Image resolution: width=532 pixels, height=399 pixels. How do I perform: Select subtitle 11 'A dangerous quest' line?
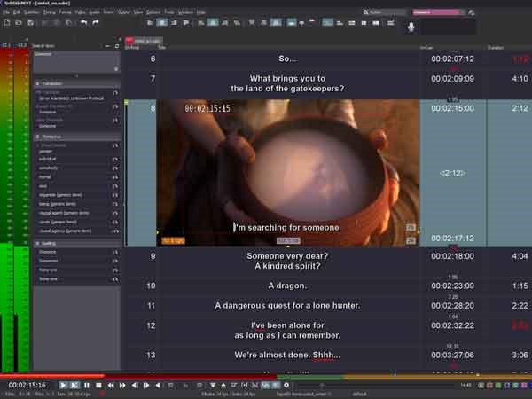[x=287, y=306]
